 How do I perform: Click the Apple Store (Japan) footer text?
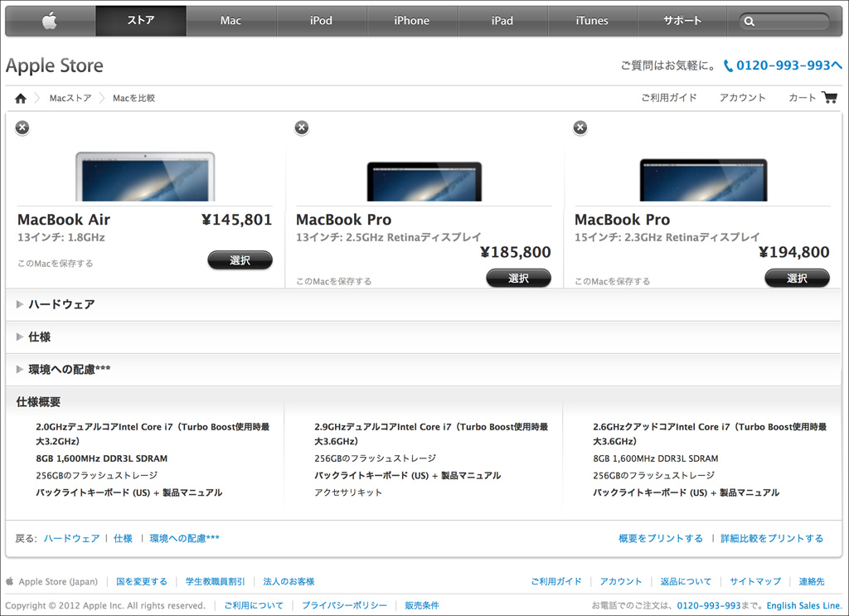[x=59, y=581]
